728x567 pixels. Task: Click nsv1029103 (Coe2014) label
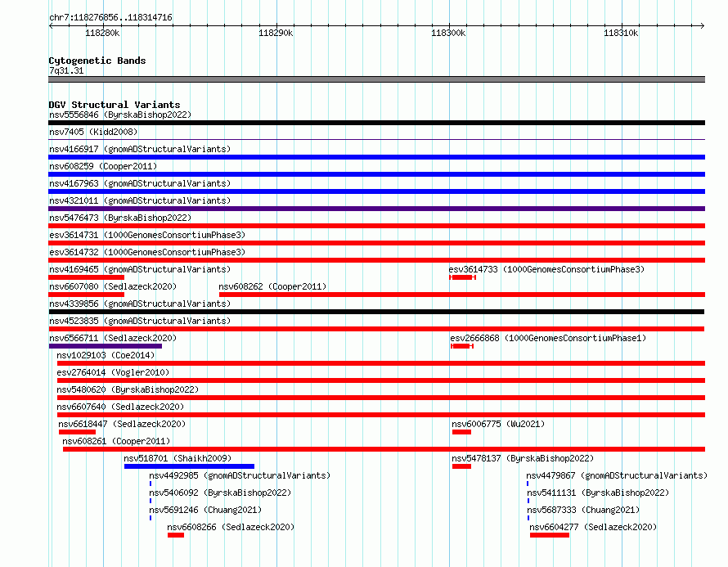click(x=106, y=355)
